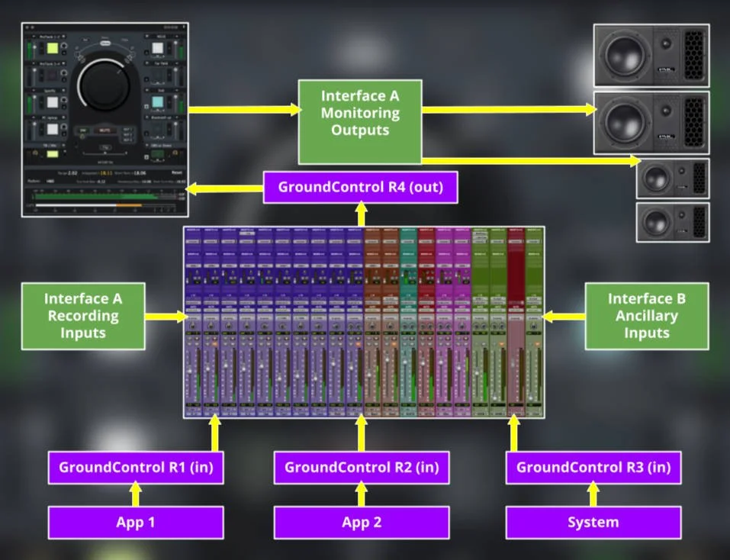Engage the MUTES button in GroundControl
Viewport: 730px width, 560px height.
[104, 130]
